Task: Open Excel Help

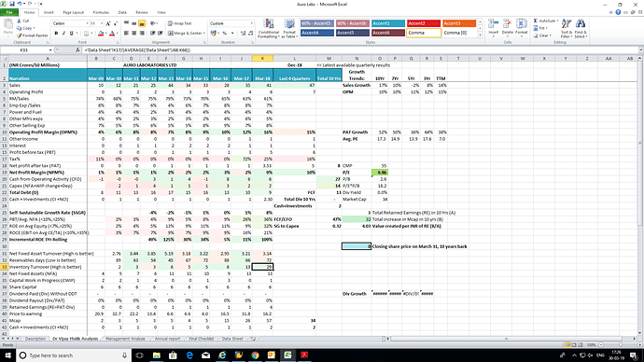Action: (x=618, y=12)
